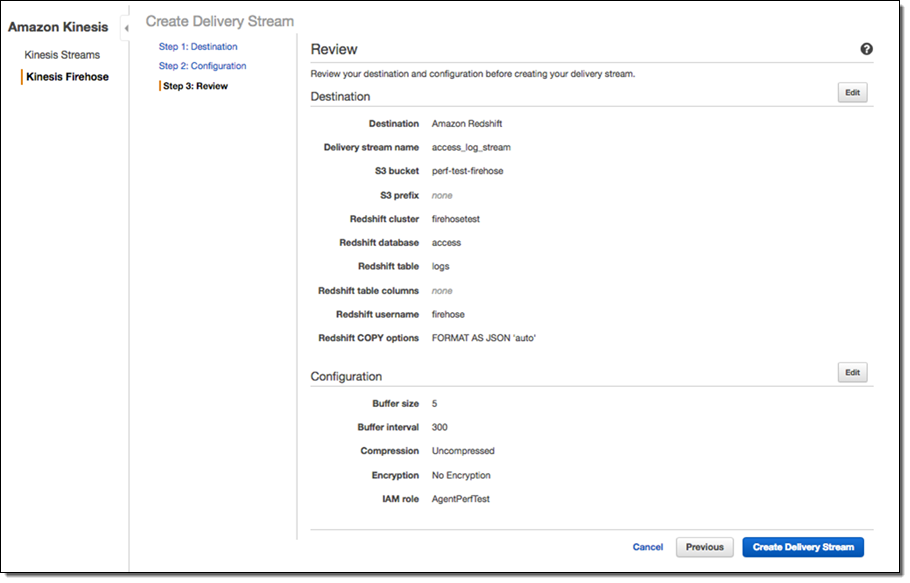Click Create Delivery Stream
Image resolution: width=910 pixels, height=583 pixels.
click(803, 547)
